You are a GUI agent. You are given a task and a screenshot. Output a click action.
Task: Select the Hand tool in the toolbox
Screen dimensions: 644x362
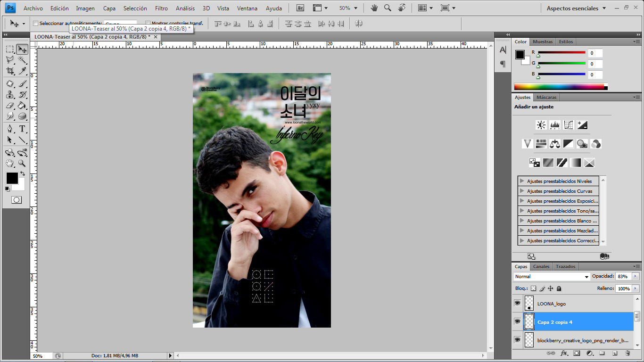[10, 163]
